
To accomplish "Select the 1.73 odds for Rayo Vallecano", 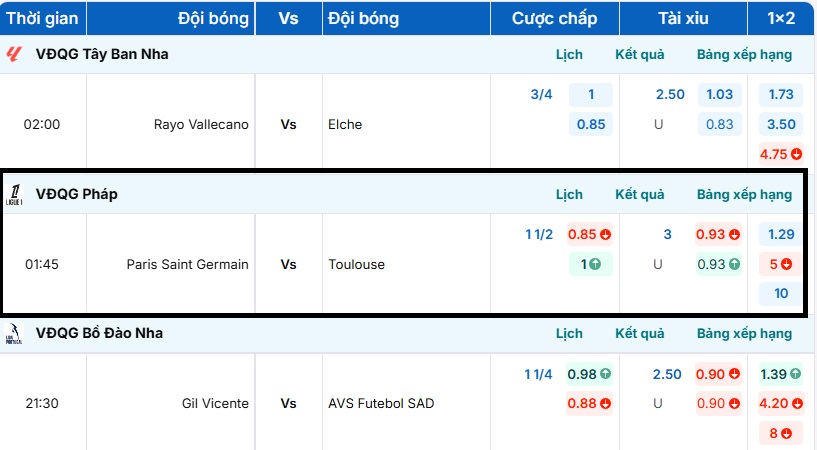I will [781, 95].
